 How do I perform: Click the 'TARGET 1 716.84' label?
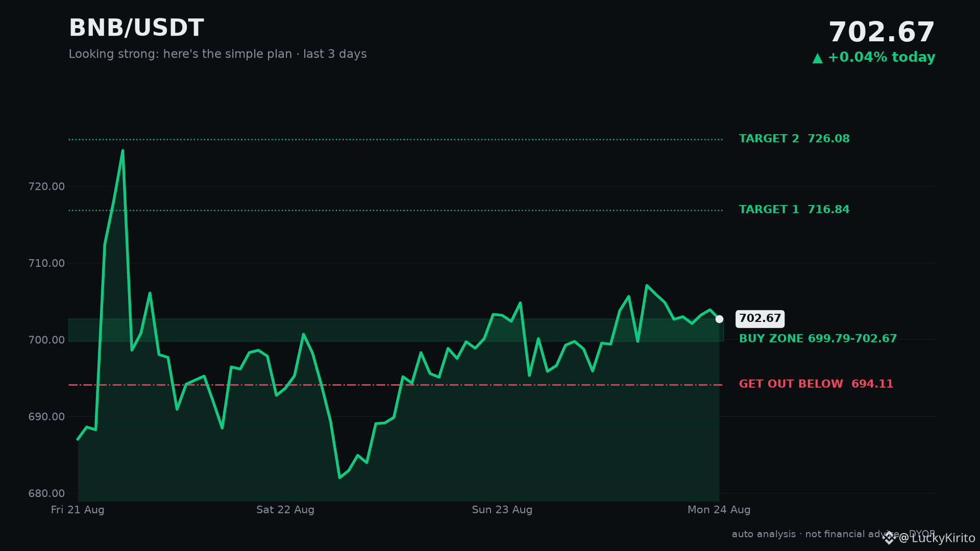[794, 210]
